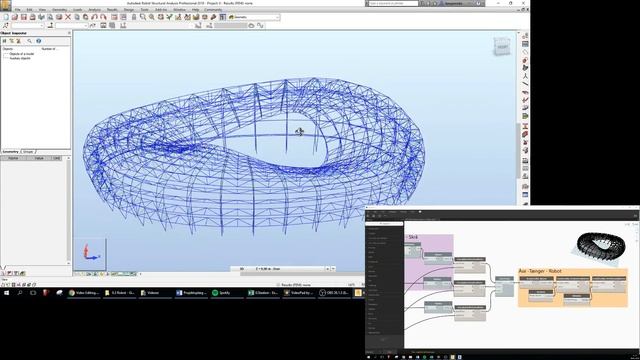Open the Task View taskbar button

click(33, 293)
